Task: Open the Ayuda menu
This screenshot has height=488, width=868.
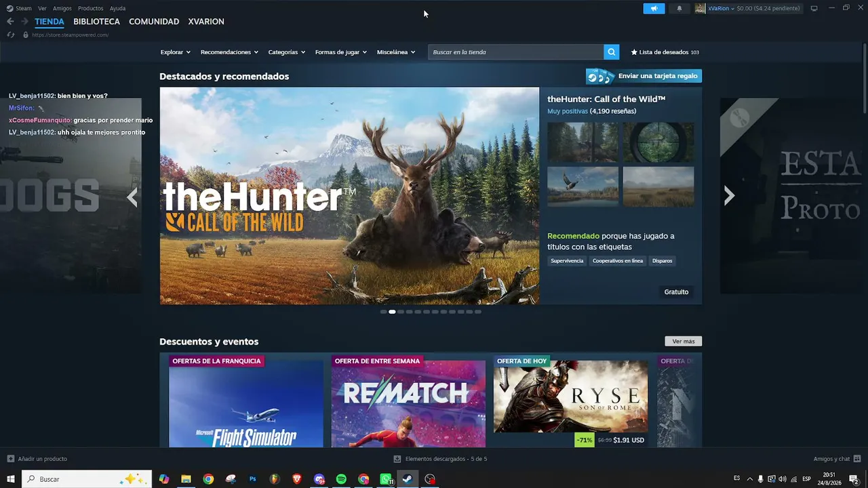Action: [118, 8]
